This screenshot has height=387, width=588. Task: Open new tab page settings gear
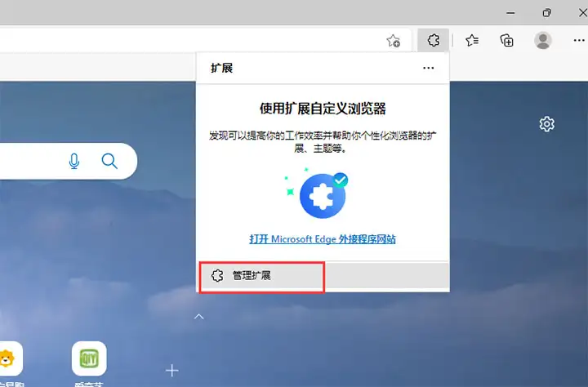click(546, 124)
